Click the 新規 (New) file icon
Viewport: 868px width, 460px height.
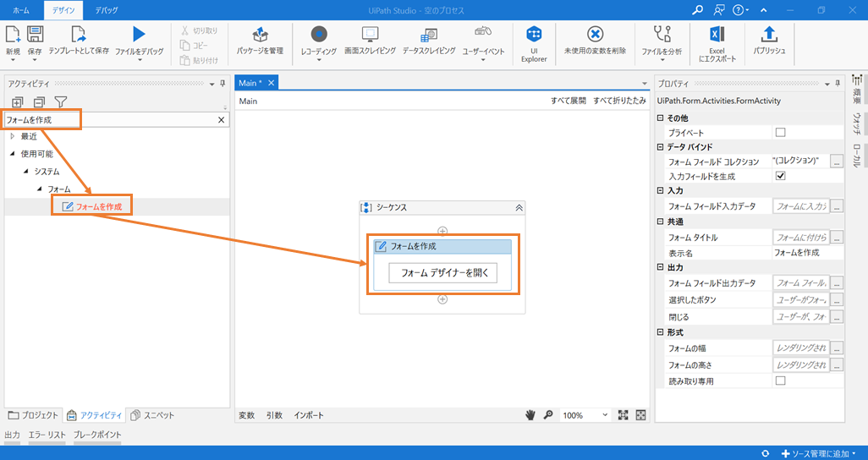[x=13, y=35]
